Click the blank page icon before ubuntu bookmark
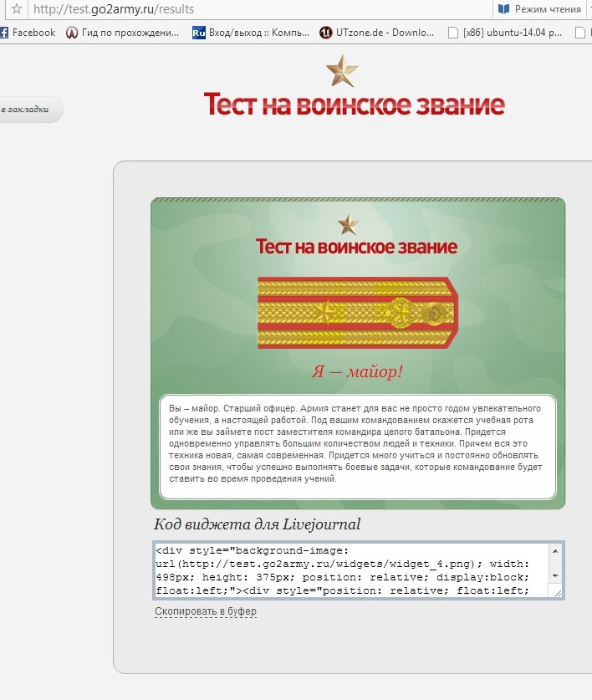The width and height of the screenshot is (592, 700). click(x=452, y=33)
